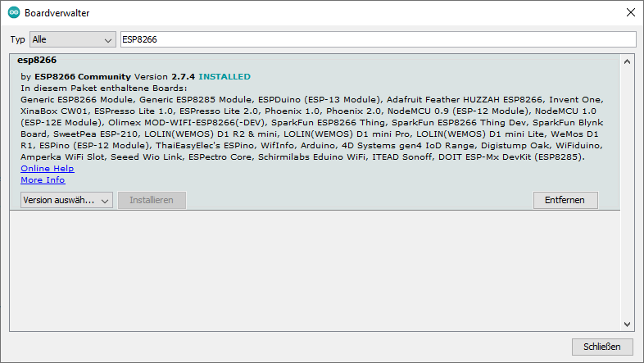Click the scrollbar down arrow

[628, 324]
